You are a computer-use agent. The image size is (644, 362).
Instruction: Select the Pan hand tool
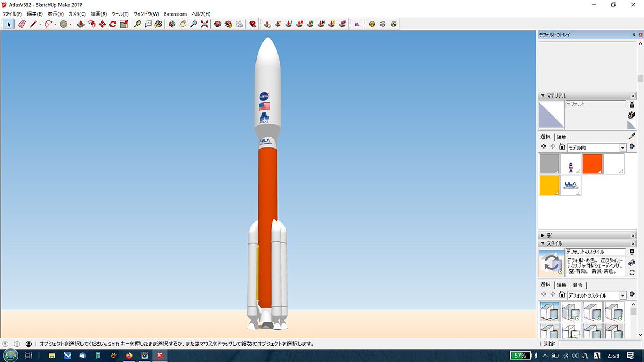point(183,24)
